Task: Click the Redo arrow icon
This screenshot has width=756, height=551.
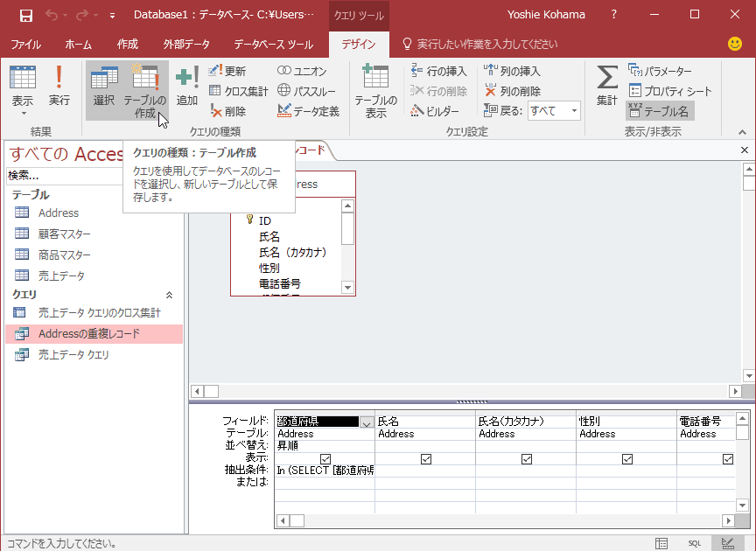Action: [82, 15]
